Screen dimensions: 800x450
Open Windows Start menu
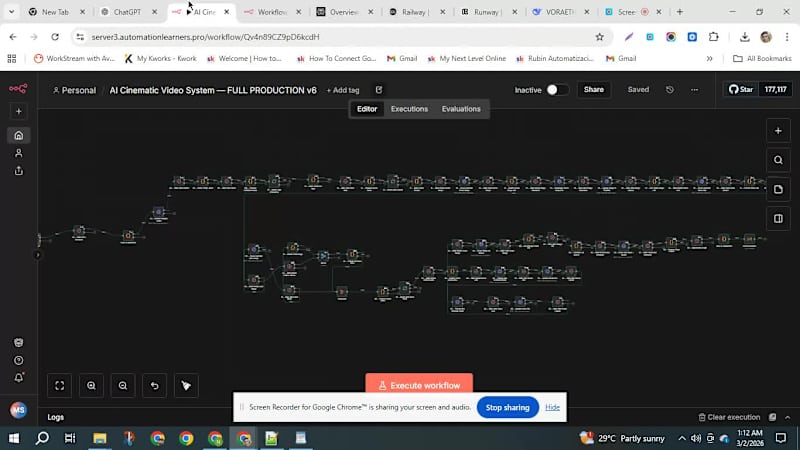point(14,438)
